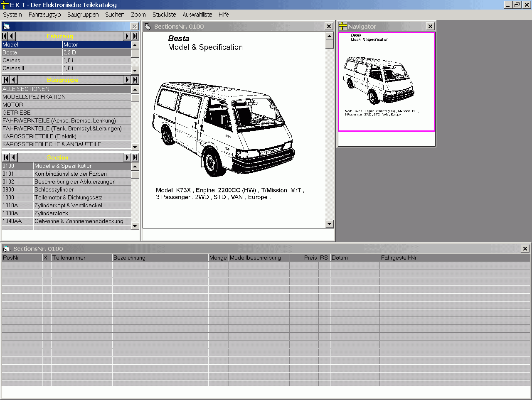The width and height of the screenshot is (532, 400).
Task: Jump to last record in Section navigator
Action: (x=135, y=157)
